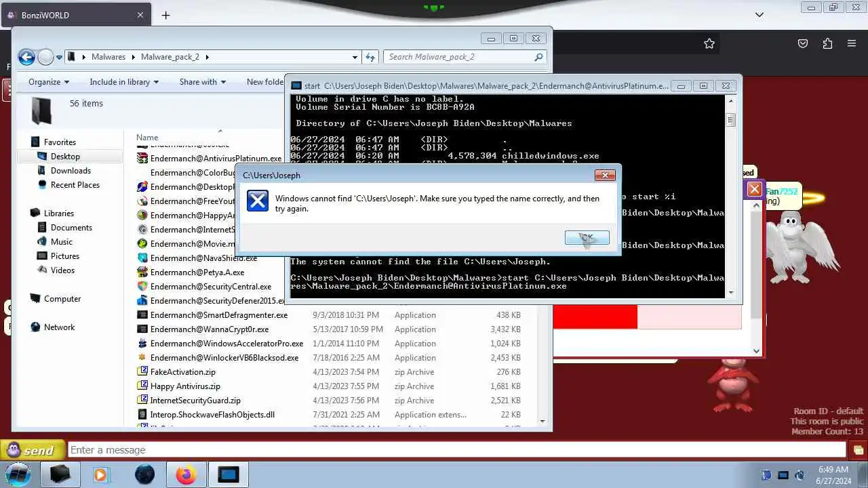Bookmark page with the star icon
The width and height of the screenshot is (868, 488).
[x=709, y=43]
